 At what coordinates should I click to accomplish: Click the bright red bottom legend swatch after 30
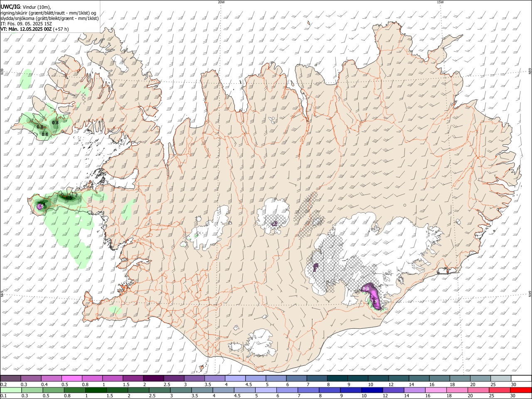(x=521, y=390)
